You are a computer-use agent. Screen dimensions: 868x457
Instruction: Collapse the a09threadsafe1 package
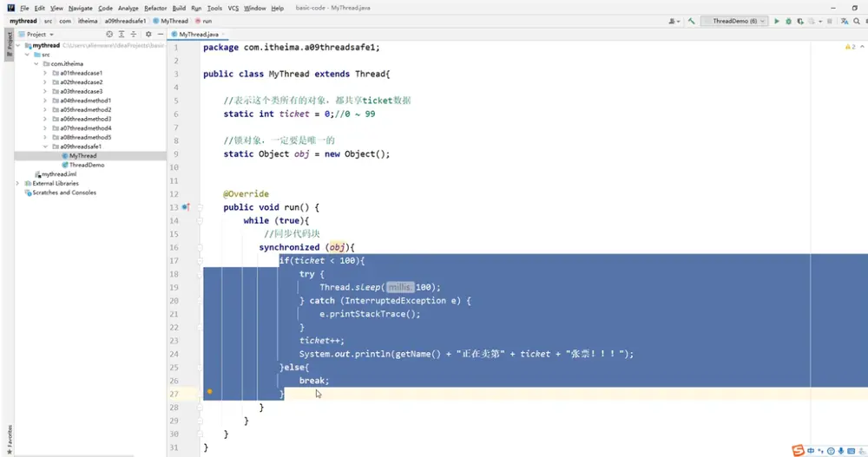coord(45,147)
